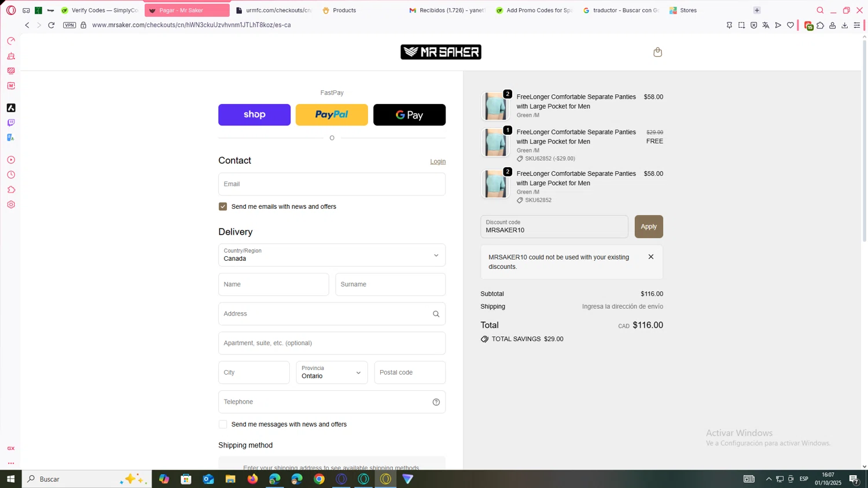Open the GX Corner icon in the sidebar
Viewport: 868px width, 488px height.
pyautogui.click(x=11, y=449)
